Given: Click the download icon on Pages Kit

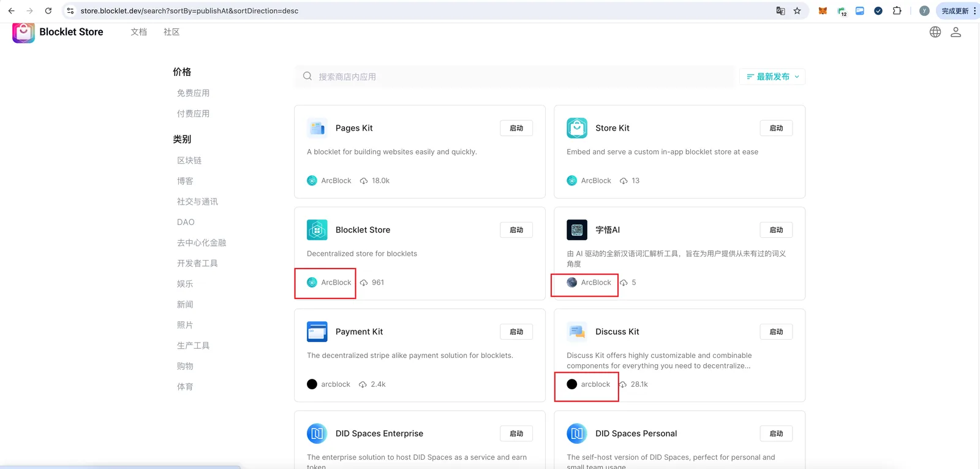Looking at the screenshot, I should [x=364, y=181].
